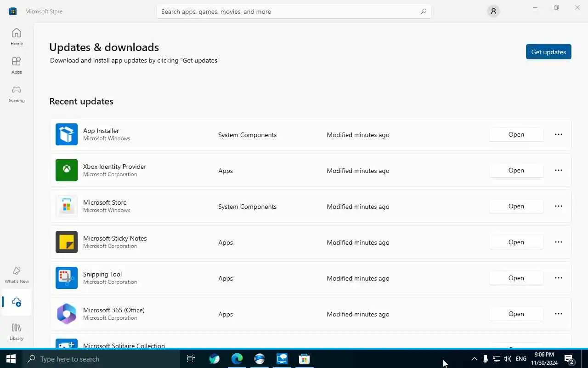Show hidden tray icons chevron
The width and height of the screenshot is (588, 368).
click(474, 359)
